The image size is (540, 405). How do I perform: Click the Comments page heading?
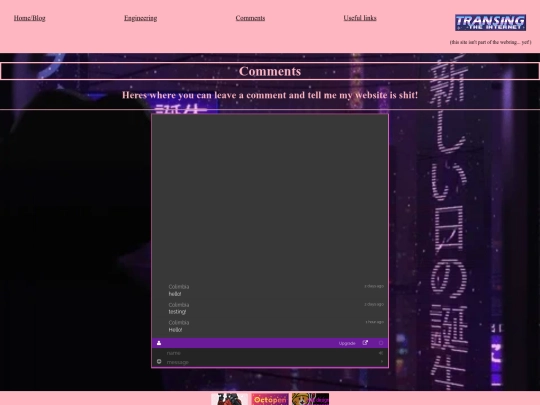(270, 71)
